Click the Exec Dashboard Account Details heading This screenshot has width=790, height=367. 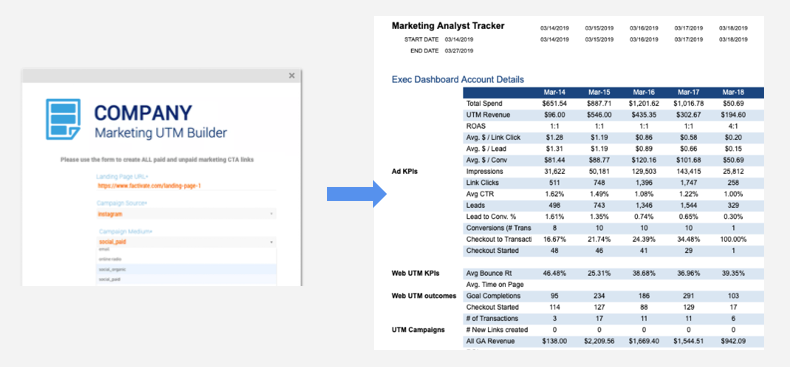[x=457, y=80]
